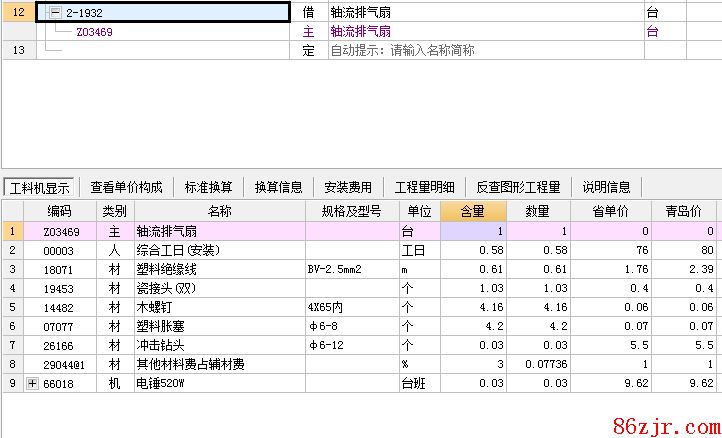Click the 省单价 column header
Image resolution: width=722 pixels, height=438 pixels.
(606, 211)
